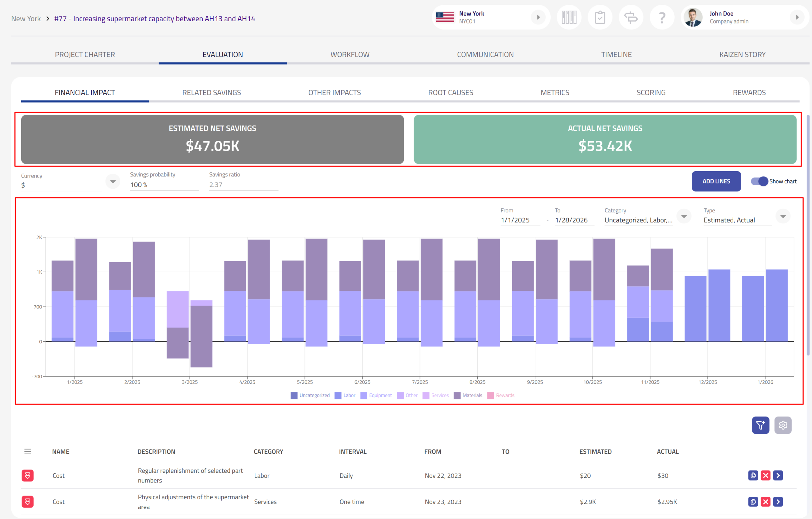Toggle the Show chart switch
Image resolution: width=812 pixels, height=519 pixels.
[x=759, y=181]
